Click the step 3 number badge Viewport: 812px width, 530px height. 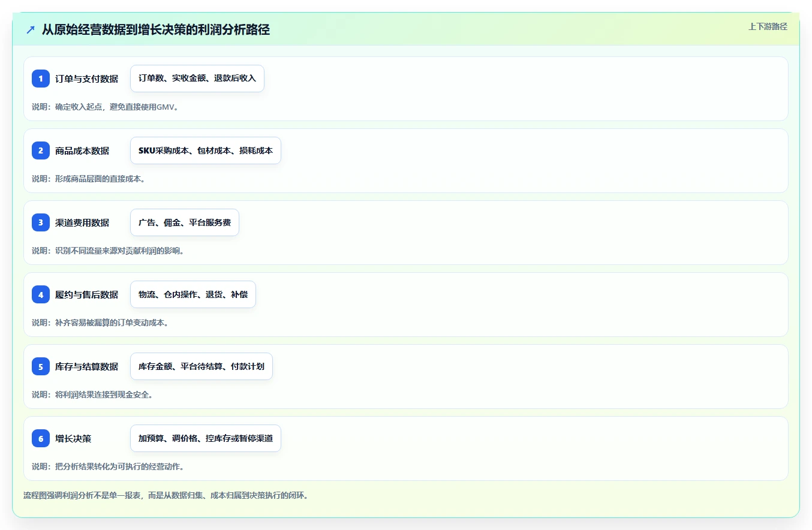coord(41,222)
